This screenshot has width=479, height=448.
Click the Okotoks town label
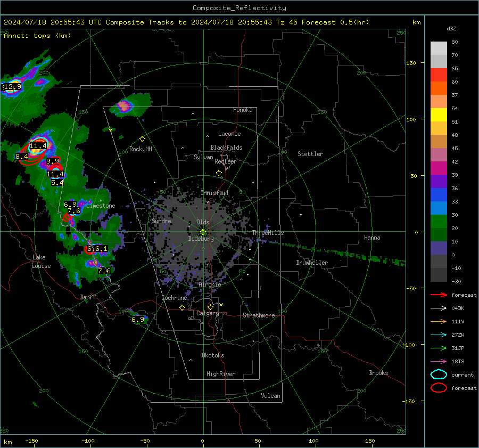[213, 355]
